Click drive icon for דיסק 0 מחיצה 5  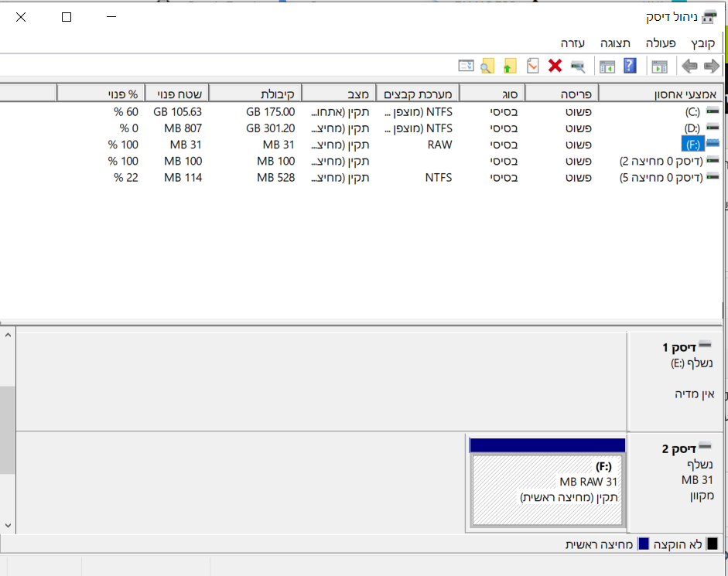pos(713,177)
